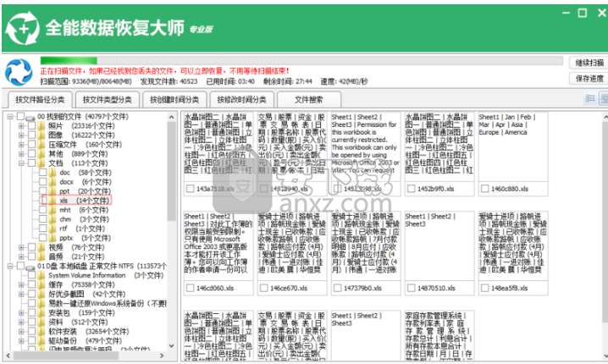Image resolution: width=608 pixels, height=364 pixels.
Task: Expand the 其他 tree node
Action: pyautogui.click(x=21, y=154)
